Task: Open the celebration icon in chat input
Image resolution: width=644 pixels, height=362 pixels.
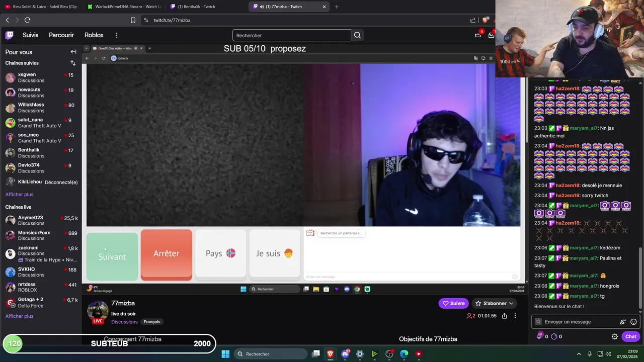Action: click(x=623, y=322)
